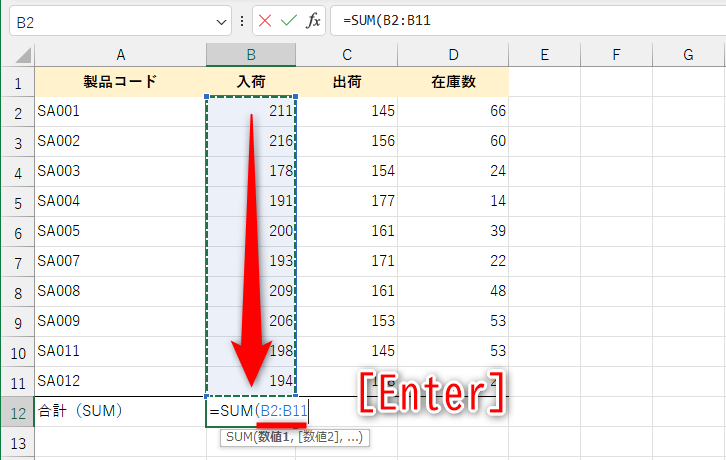Select cell containing SA004
726x460 pixels.
coord(120,201)
